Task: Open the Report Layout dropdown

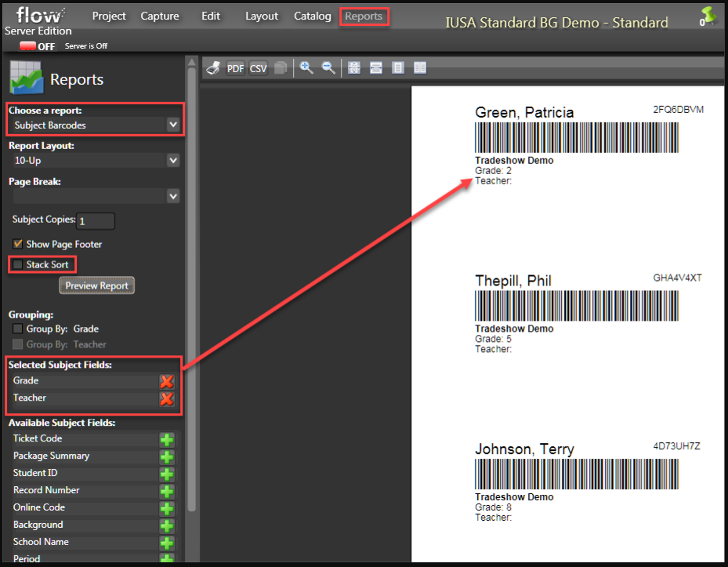Action: coord(174,160)
